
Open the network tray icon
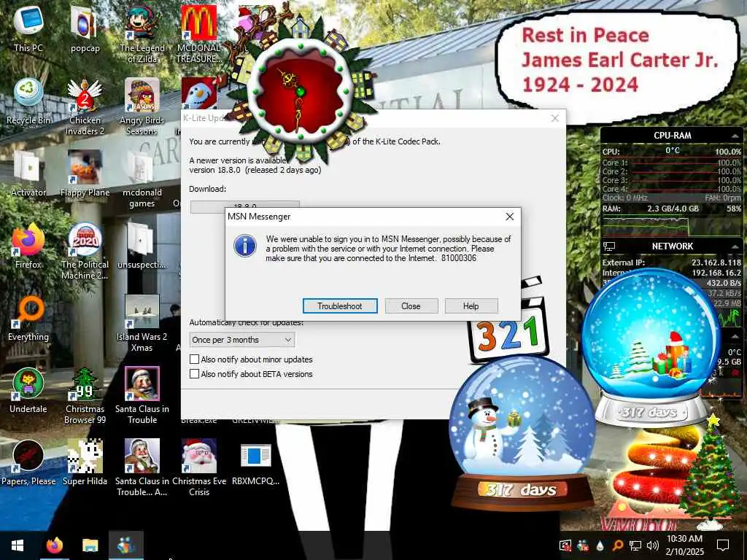pyautogui.click(x=635, y=545)
